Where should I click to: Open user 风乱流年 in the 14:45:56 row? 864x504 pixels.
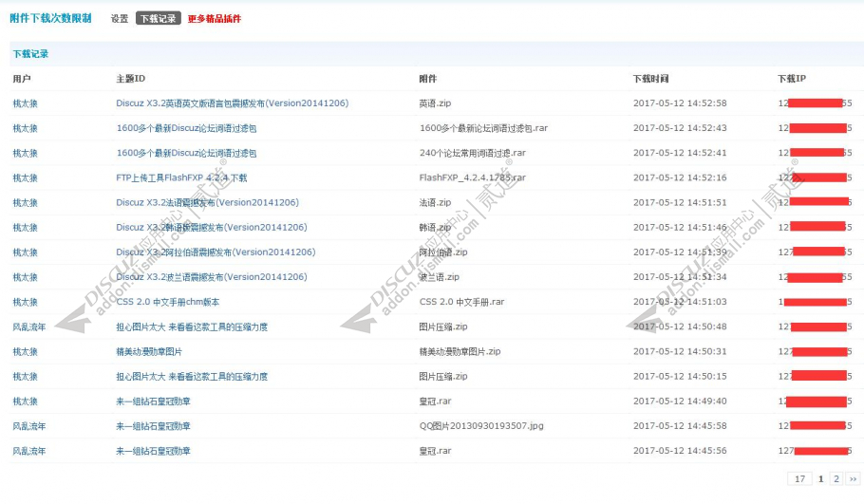[29, 451]
